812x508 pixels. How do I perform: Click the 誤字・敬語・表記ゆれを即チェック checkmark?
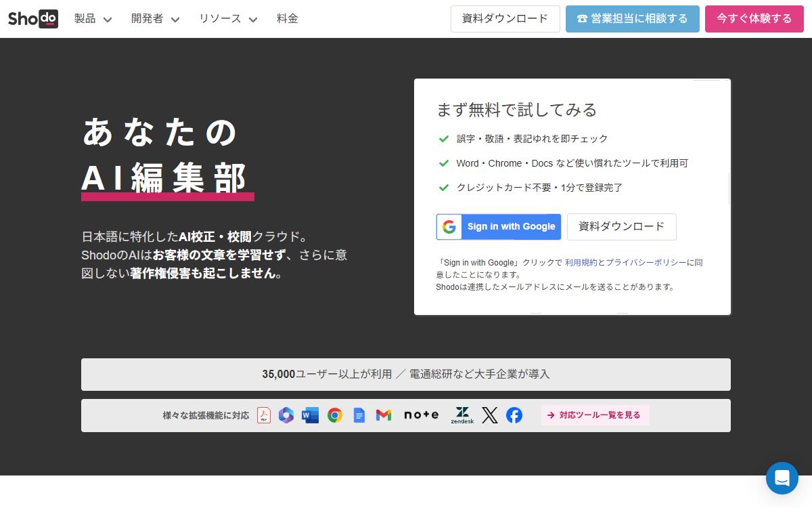pyautogui.click(x=444, y=139)
